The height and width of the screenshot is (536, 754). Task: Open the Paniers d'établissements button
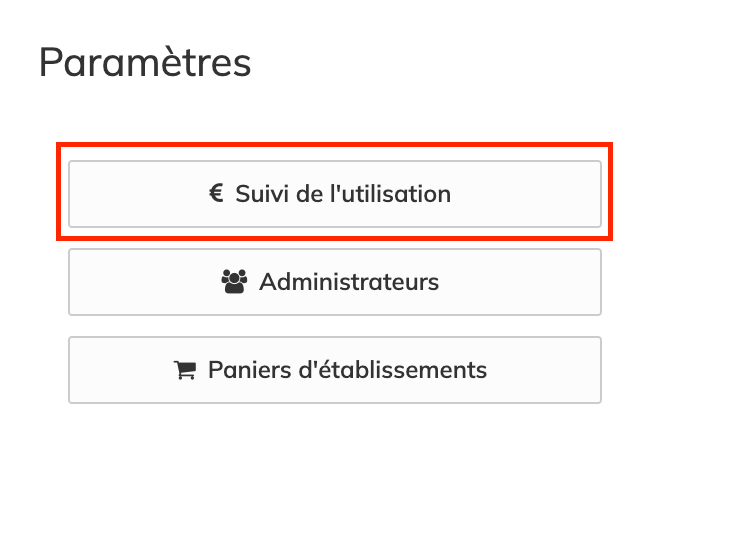tap(334, 370)
